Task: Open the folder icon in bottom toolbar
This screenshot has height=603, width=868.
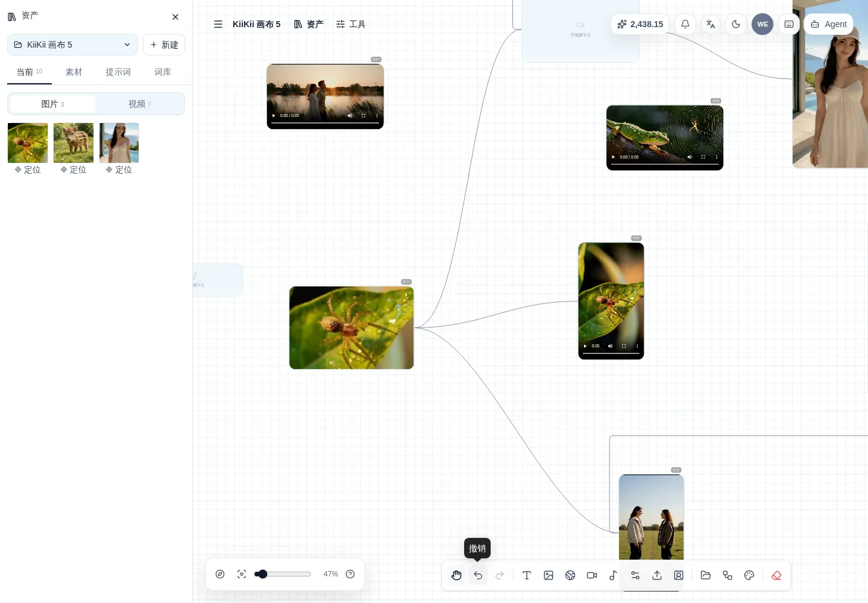Action: (706, 575)
